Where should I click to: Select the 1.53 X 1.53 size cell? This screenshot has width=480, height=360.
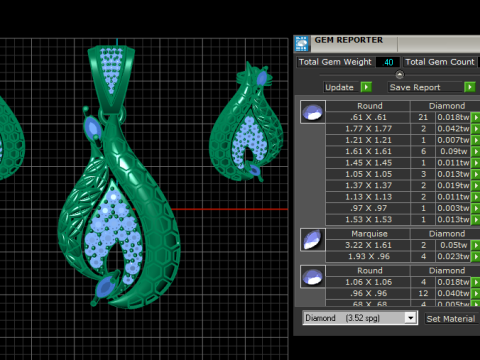(368, 219)
